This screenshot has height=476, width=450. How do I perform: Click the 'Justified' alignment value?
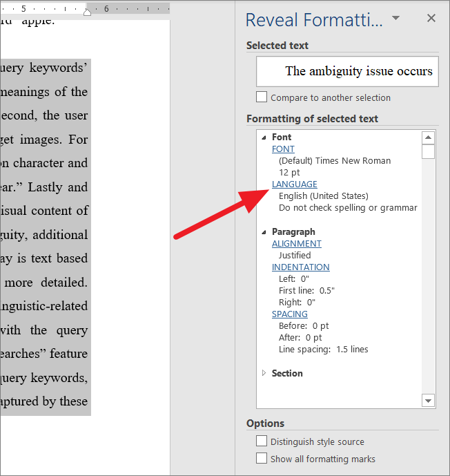[295, 256]
